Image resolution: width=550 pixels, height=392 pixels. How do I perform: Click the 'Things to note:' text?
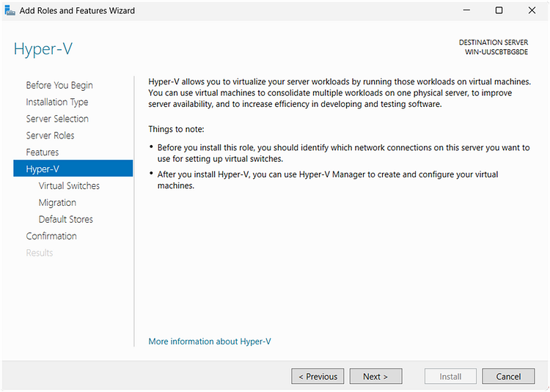pos(176,129)
